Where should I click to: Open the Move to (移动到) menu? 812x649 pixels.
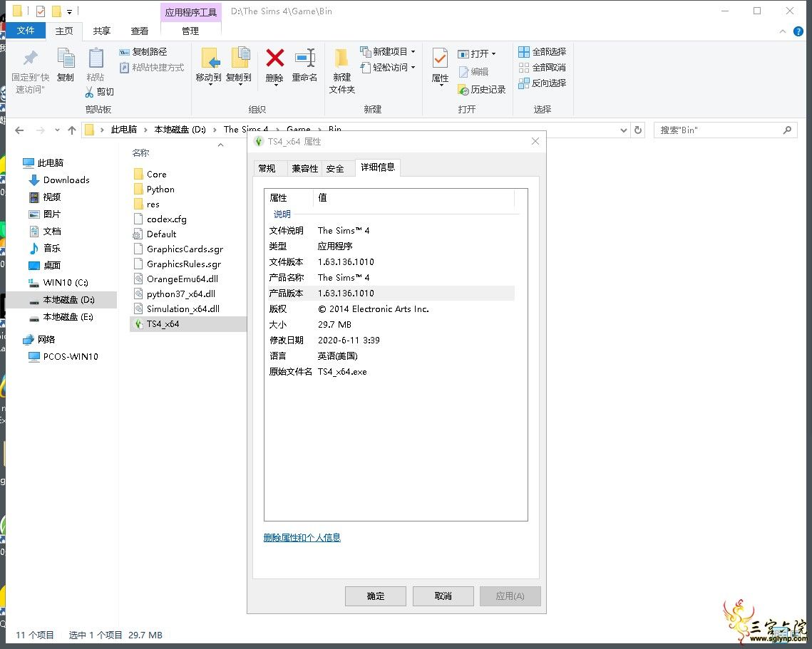pos(209,66)
